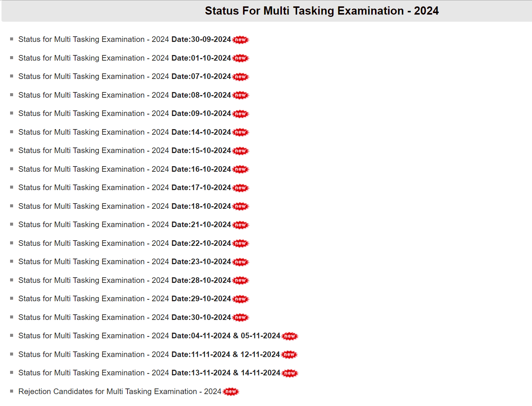
Task: Open status link dated 23-10-2024
Action: (124, 262)
